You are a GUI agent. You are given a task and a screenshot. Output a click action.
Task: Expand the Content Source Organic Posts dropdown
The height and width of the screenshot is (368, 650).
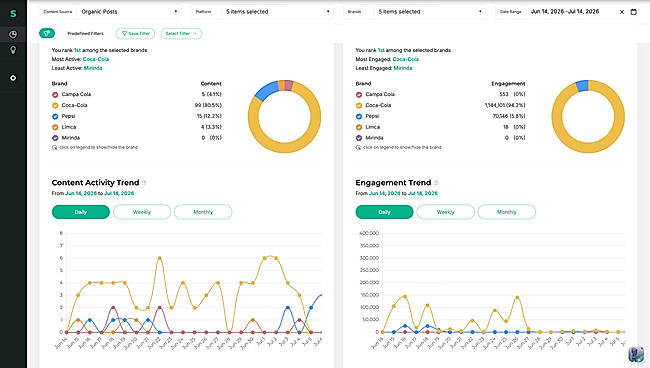(111, 12)
